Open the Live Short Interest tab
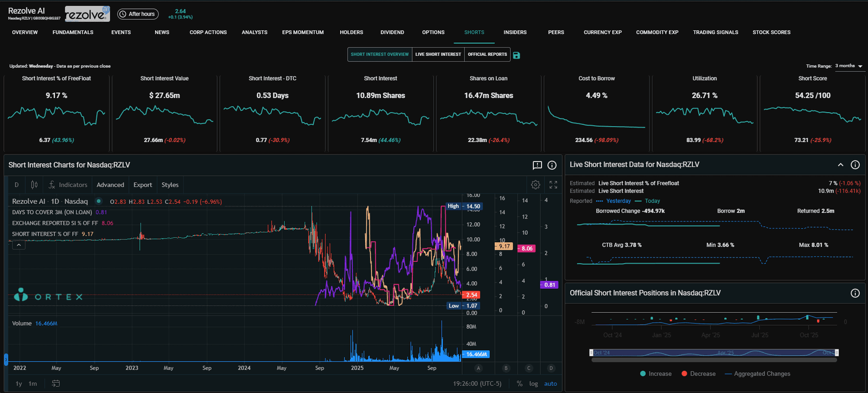Image resolution: width=868 pixels, height=393 pixels. point(438,54)
